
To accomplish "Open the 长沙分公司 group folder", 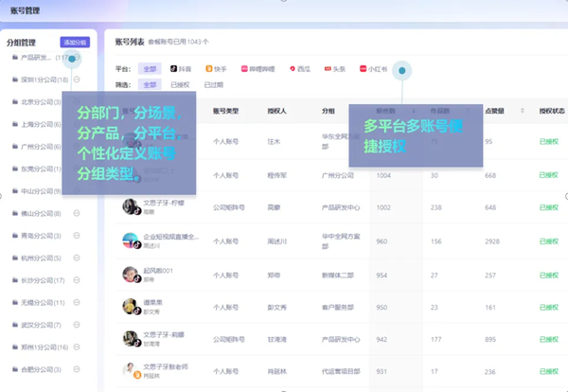I will tap(39, 280).
